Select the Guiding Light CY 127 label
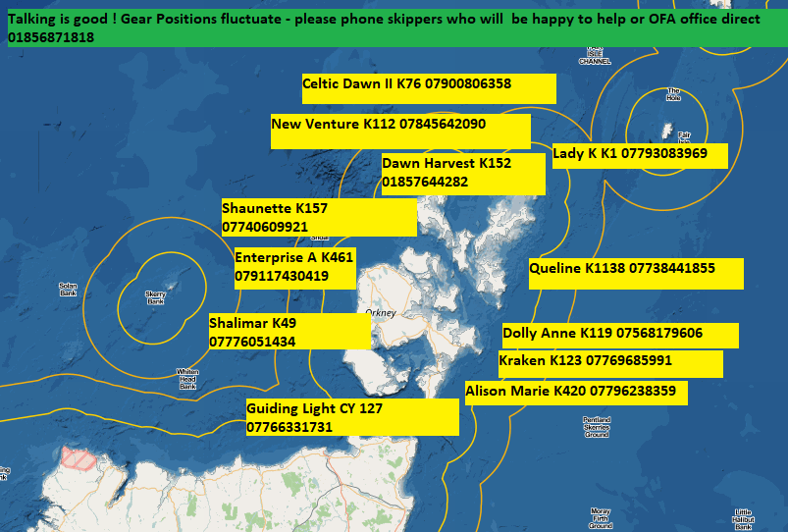 [x=352, y=417]
